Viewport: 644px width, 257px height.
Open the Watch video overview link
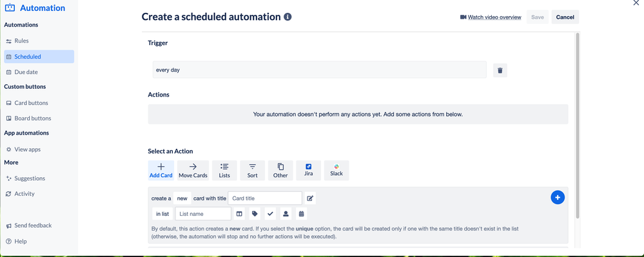(x=494, y=17)
